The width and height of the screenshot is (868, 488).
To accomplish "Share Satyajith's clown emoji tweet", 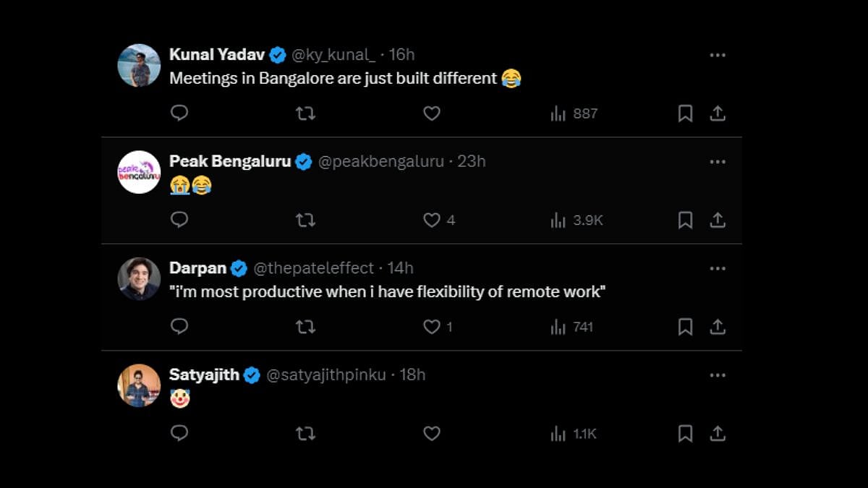I will [x=717, y=434].
